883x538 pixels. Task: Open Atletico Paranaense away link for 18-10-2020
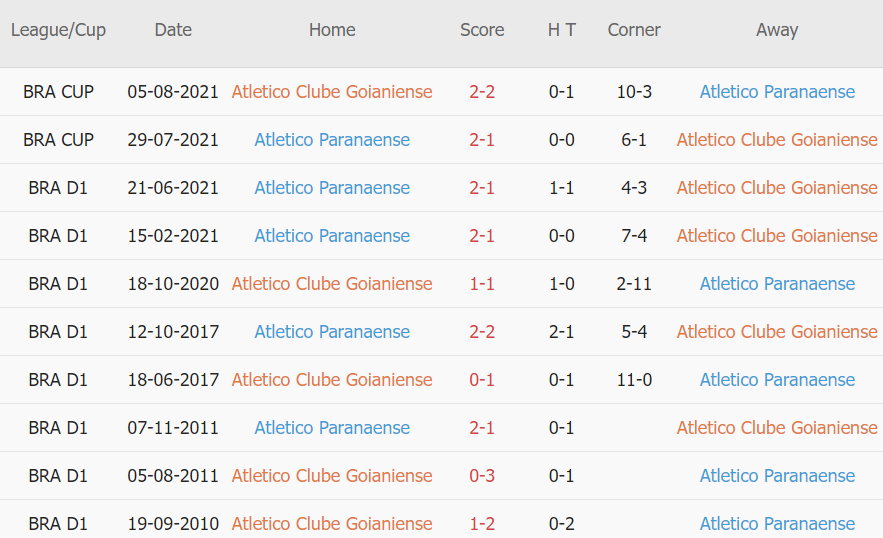pyautogui.click(x=777, y=283)
